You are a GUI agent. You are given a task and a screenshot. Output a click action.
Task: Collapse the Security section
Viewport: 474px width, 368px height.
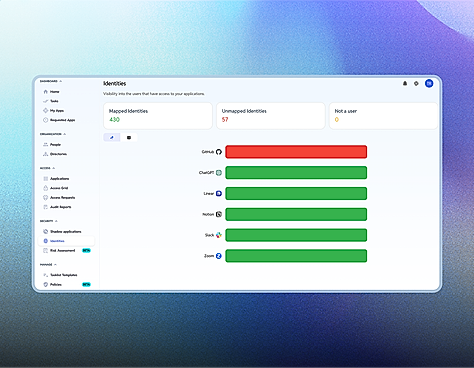pyautogui.click(x=56, y=221)
